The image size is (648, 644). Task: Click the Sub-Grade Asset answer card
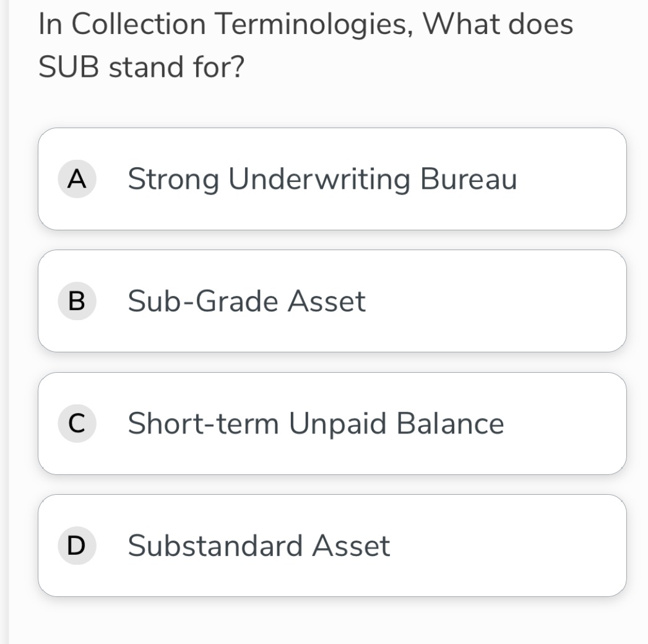tap(332, 300)
